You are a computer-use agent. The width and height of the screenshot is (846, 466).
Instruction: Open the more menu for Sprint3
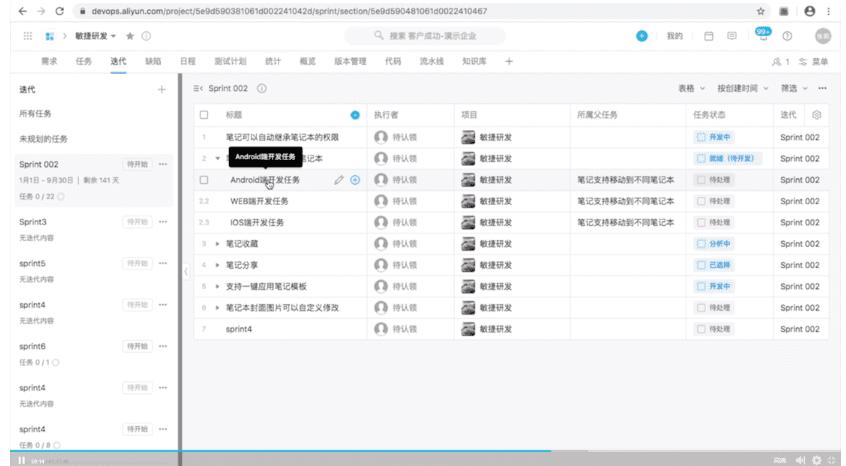[x=163, y=222]
